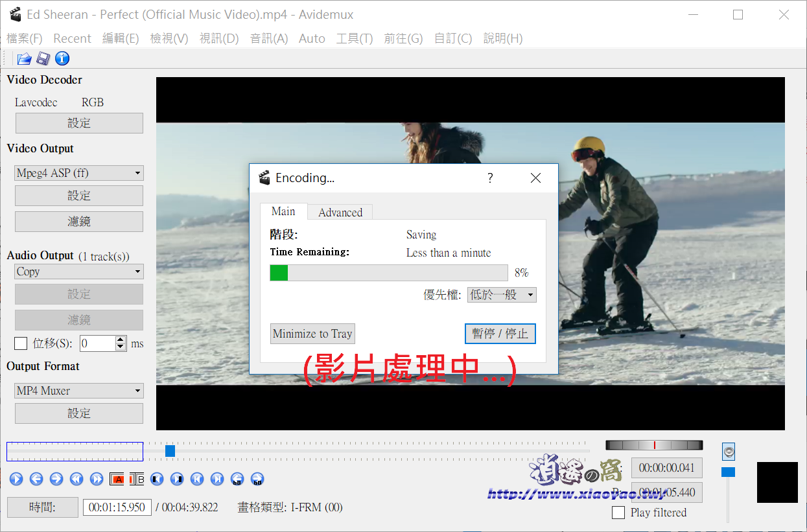Go to last frame icon
This screenshot has width=807, height=532.
click(217, 479)
